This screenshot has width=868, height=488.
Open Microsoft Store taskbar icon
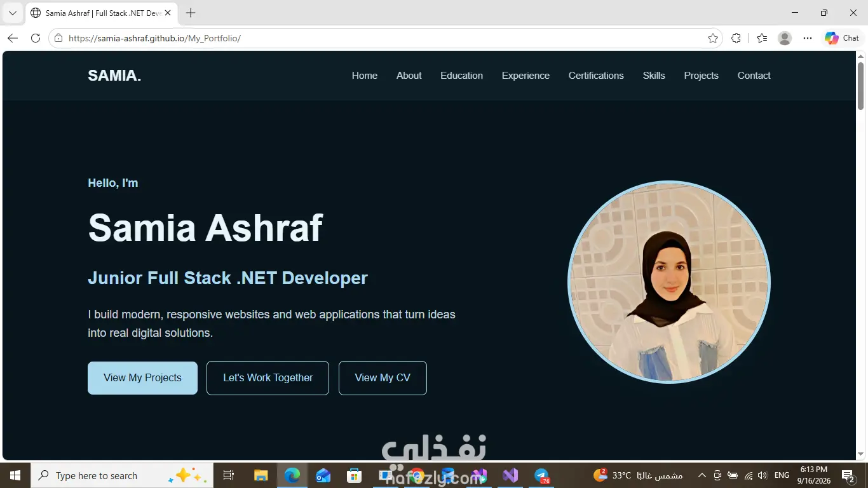[x=354, y=475]
